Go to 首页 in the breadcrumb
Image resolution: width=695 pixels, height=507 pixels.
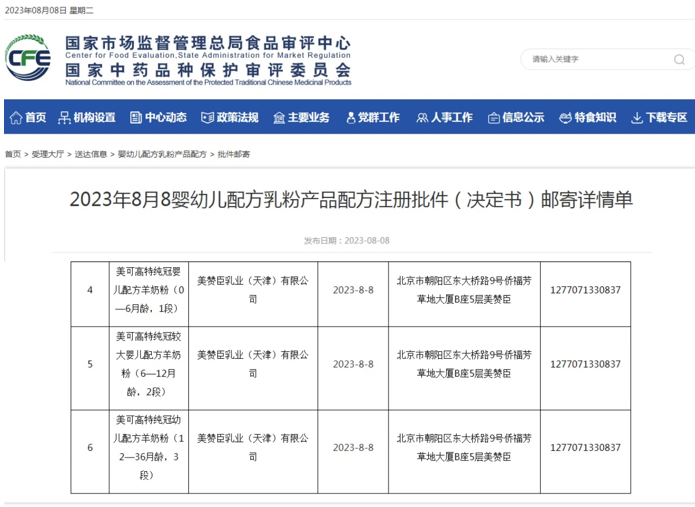pos(13,154)
